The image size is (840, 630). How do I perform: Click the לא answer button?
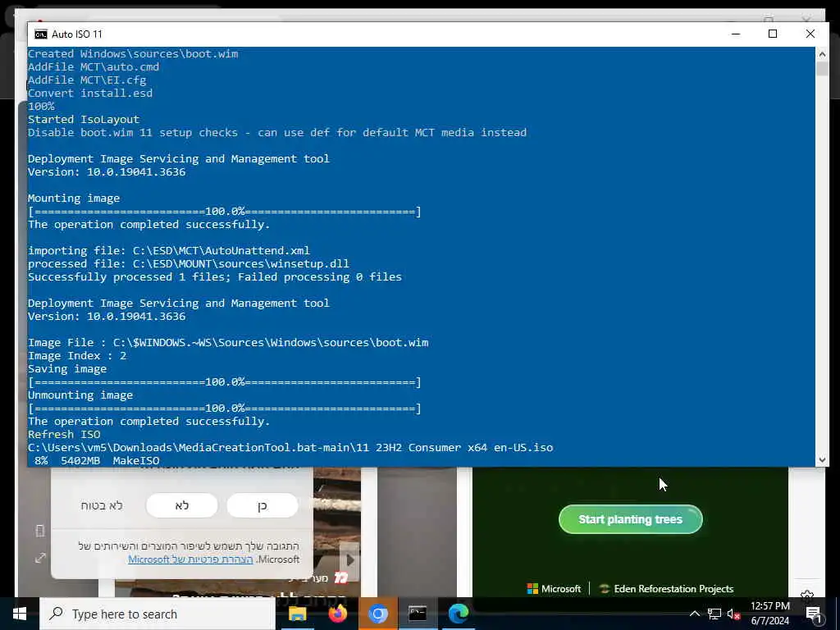tap(181, 505)
